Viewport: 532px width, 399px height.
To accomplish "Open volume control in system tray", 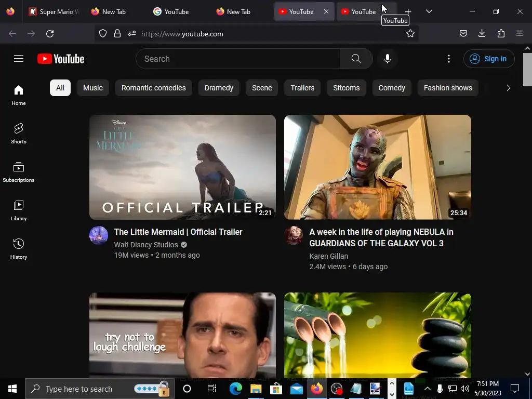I will (x=465, y=389).
